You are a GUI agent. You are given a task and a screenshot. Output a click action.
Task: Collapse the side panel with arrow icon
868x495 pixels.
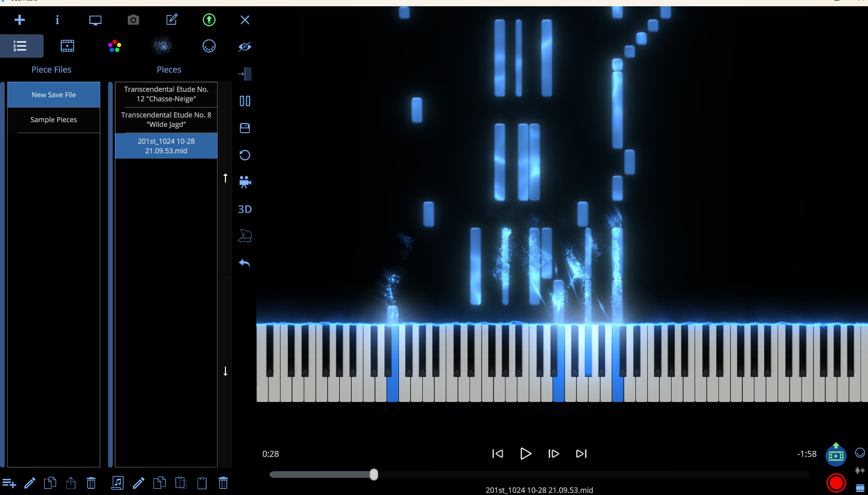point(245,74)
